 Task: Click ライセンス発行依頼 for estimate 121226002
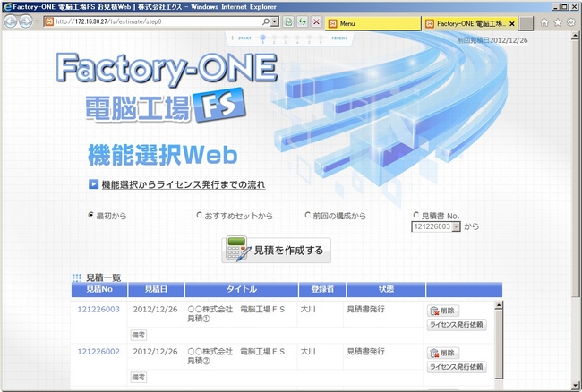click(457, 367)
